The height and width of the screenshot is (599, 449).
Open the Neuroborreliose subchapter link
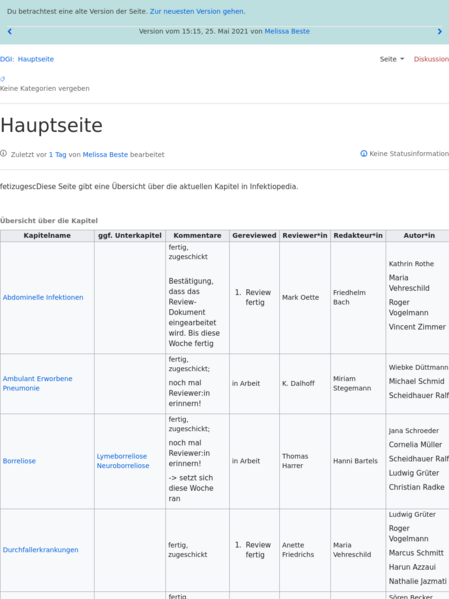coord(123,466)
